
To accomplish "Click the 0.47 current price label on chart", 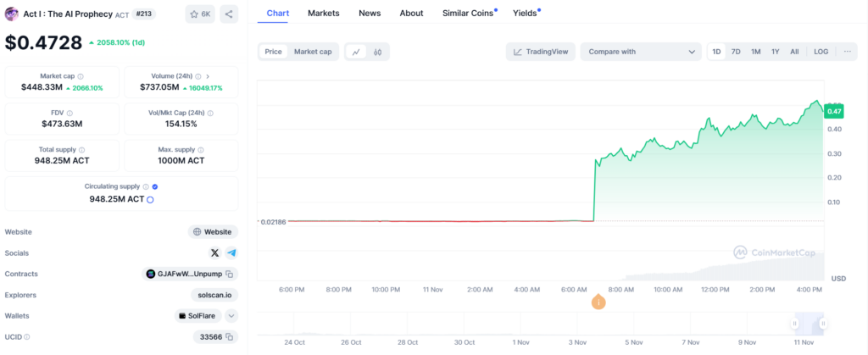I will pyautogui.click(x=832, y=111).
